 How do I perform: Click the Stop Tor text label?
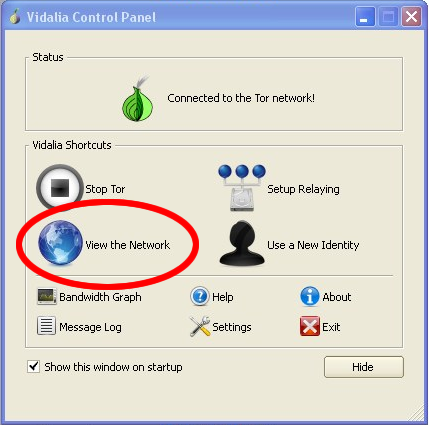[x=105, y=189]
